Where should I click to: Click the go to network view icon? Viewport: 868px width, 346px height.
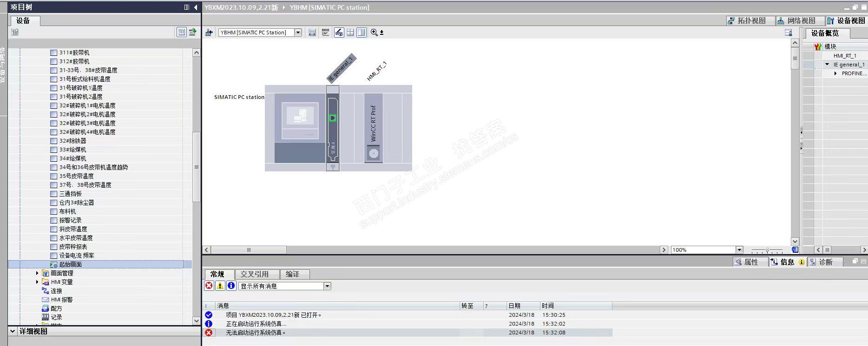[x=209, y=33]
